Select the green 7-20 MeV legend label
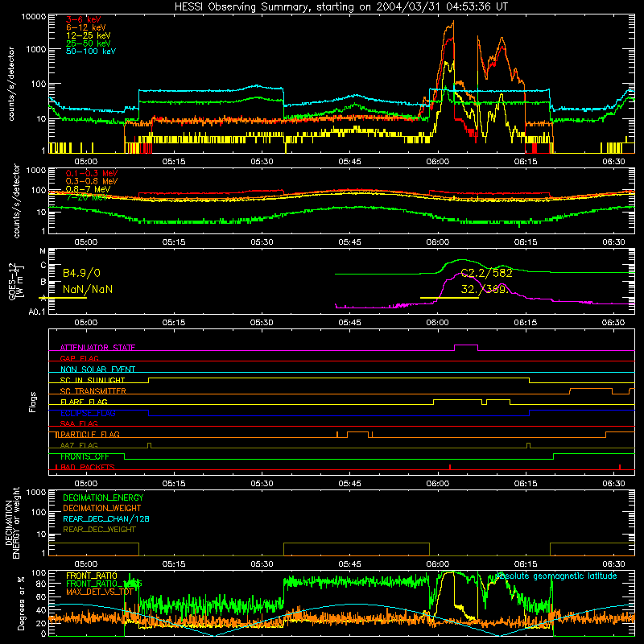Image resolution: width=644 pixels, height=644 pixels. 87,197
